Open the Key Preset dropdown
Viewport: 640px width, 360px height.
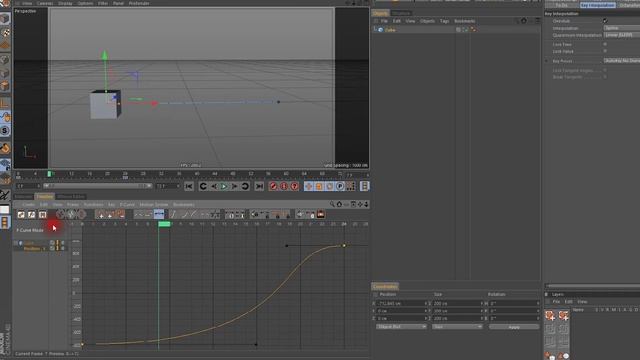(622, 61)
